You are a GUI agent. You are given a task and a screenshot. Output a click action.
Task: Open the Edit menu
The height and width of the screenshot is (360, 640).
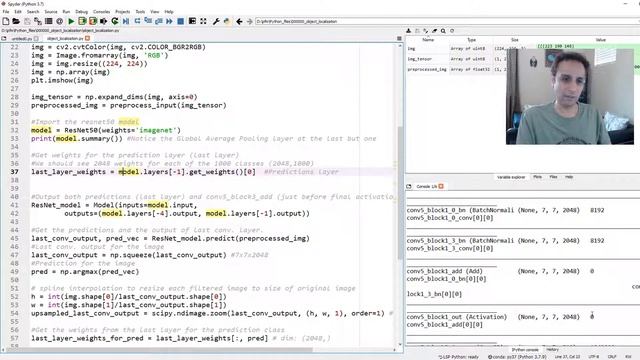pos(18,12)
